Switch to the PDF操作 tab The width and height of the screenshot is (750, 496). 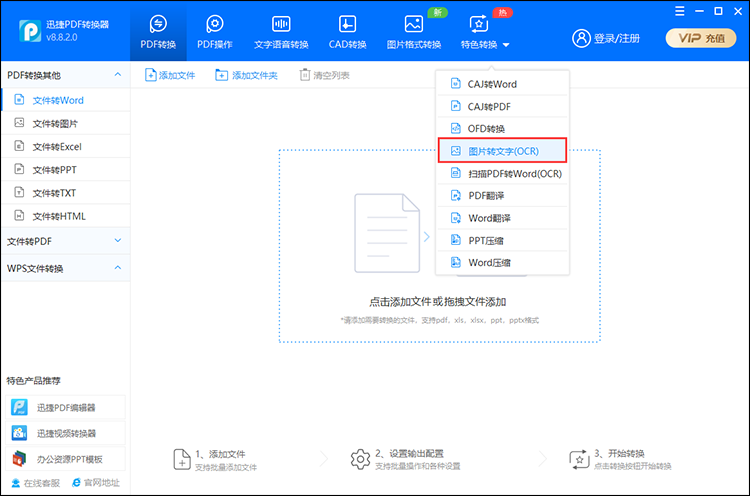[x=215, y=33]
